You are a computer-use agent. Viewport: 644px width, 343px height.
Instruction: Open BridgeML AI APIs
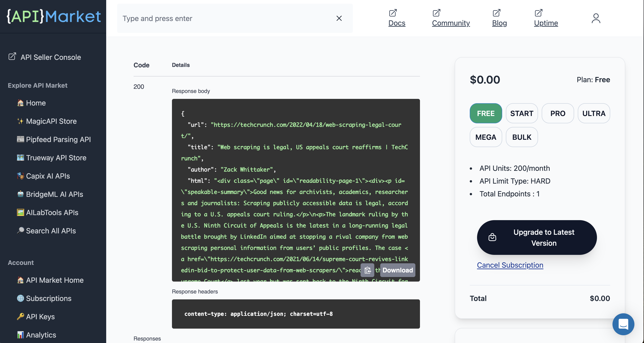(50, 194)
